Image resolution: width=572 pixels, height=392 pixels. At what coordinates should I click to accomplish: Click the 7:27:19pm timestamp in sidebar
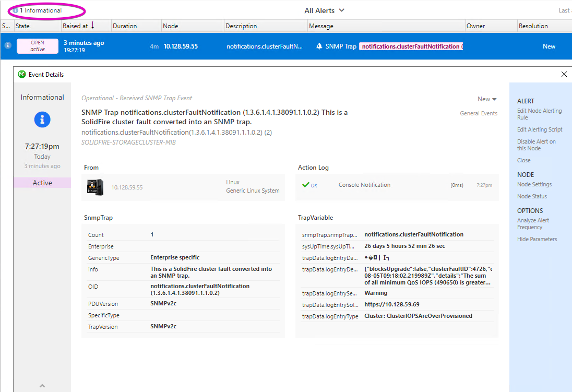click(42, 146)
